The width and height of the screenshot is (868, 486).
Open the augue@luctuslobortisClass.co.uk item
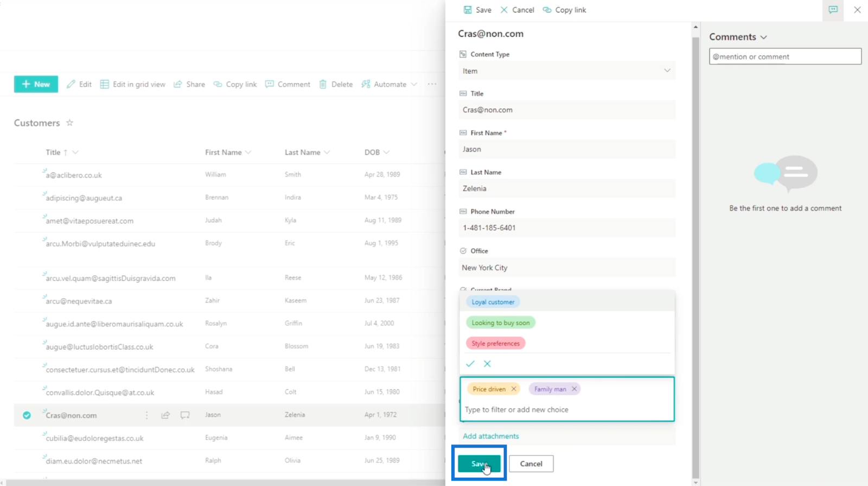coord(99,347)
